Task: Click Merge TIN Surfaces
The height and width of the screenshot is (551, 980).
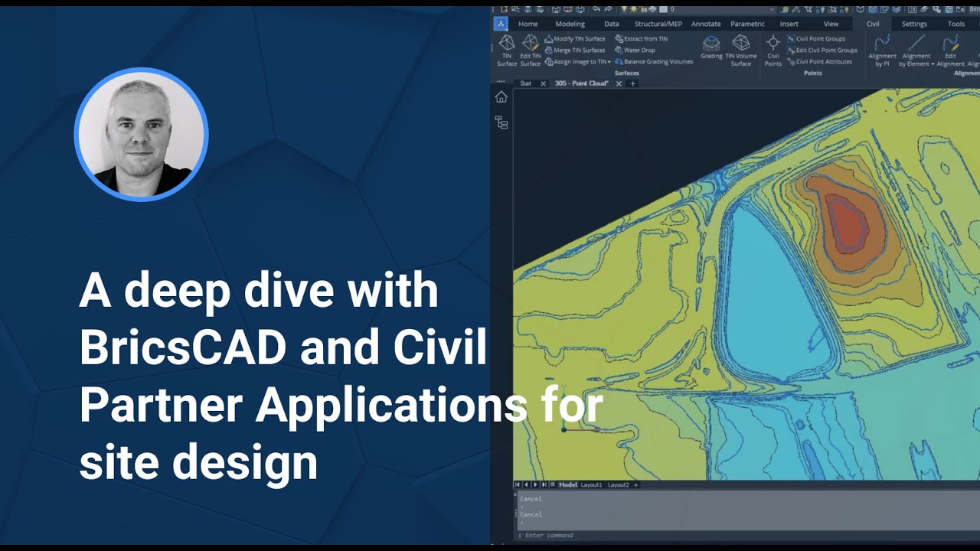Action: click(x=574, y=50)
